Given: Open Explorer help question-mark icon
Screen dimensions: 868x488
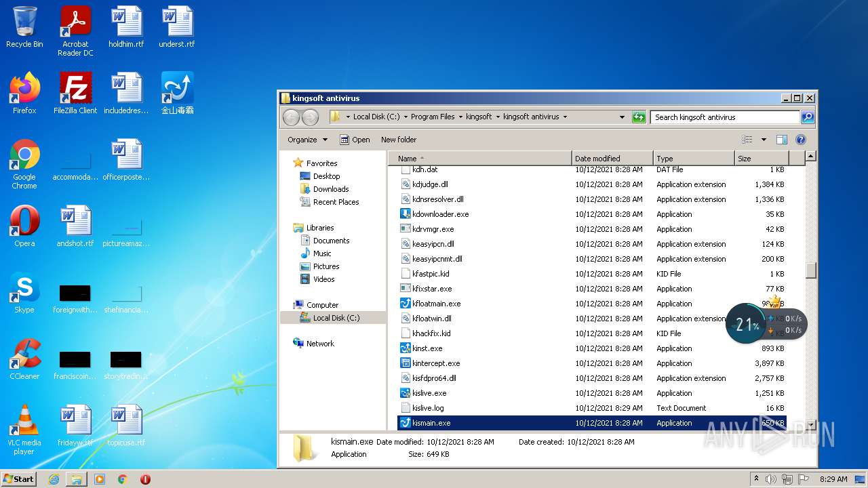Looking at the screenshot, I should point(800,140).
